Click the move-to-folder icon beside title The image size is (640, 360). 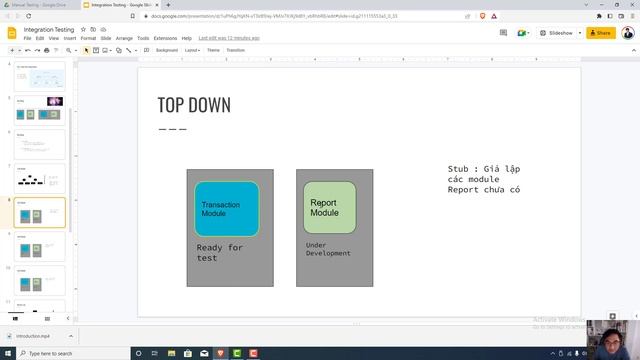pyautogui.click(x=93, y=29)
